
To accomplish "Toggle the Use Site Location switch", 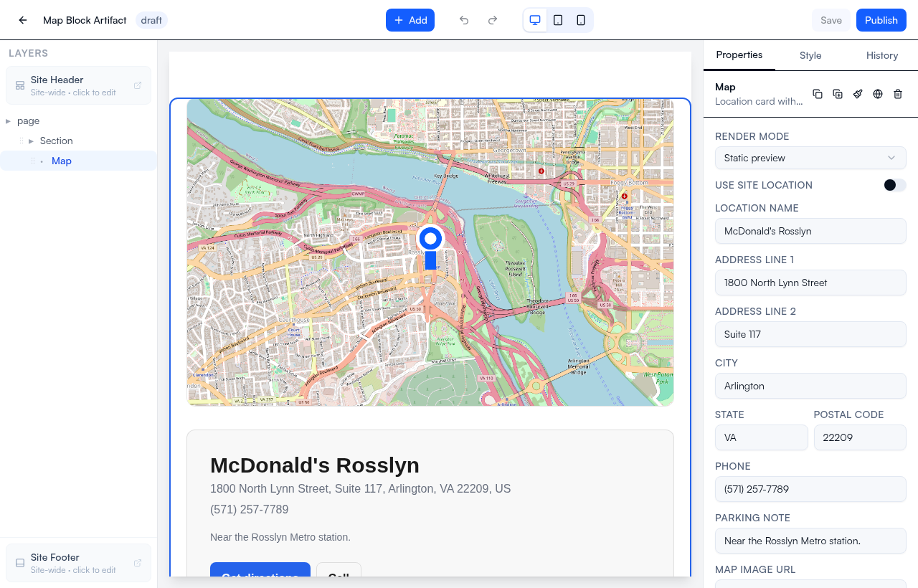I will click(x=895, y=185).
